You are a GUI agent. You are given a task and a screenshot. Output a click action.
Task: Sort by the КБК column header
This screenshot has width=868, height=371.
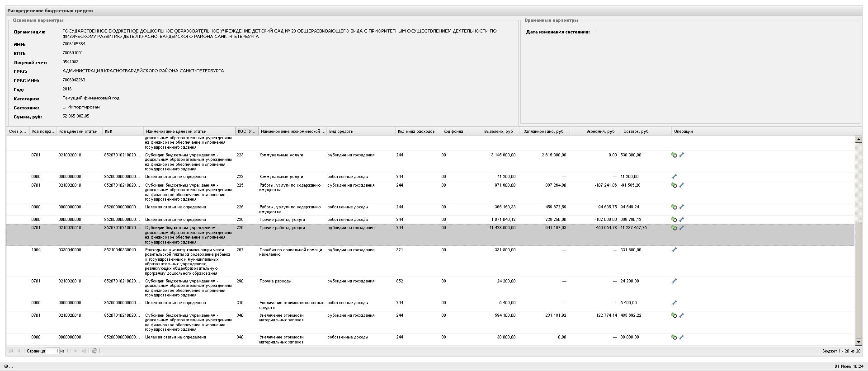[123, 131]
